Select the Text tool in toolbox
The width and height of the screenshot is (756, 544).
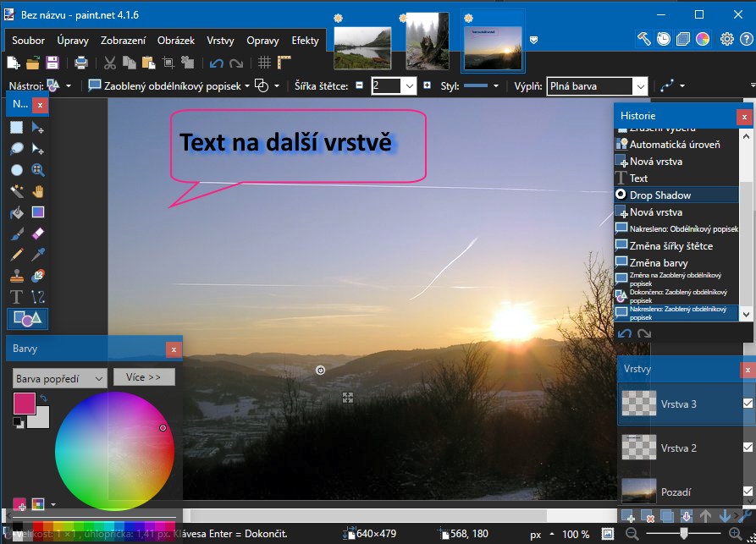[x=16, y=297]
